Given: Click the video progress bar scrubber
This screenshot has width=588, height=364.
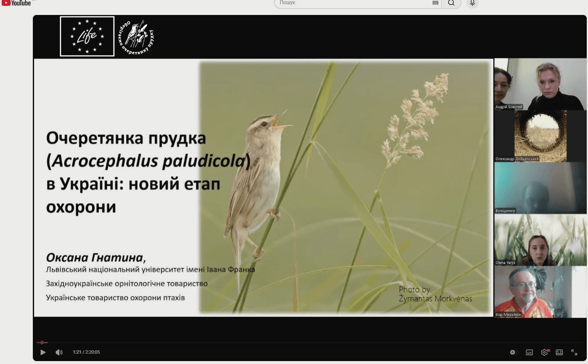Looking at the screenshot, I should [x=42, y=342].
